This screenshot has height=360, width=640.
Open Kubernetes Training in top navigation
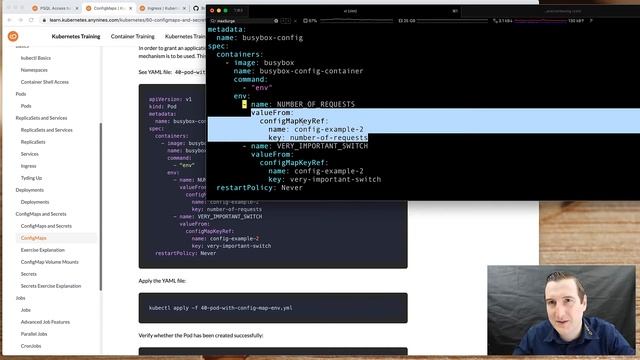[76, 36]
